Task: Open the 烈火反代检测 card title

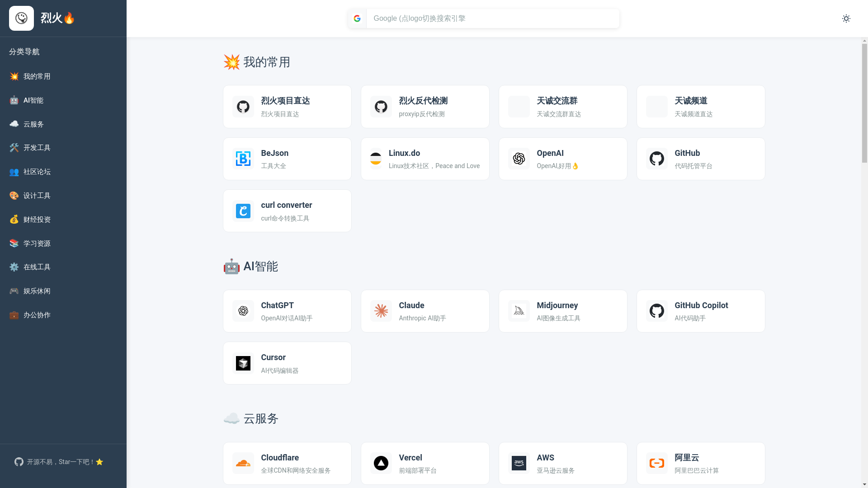Action: [x=423, y=101]
